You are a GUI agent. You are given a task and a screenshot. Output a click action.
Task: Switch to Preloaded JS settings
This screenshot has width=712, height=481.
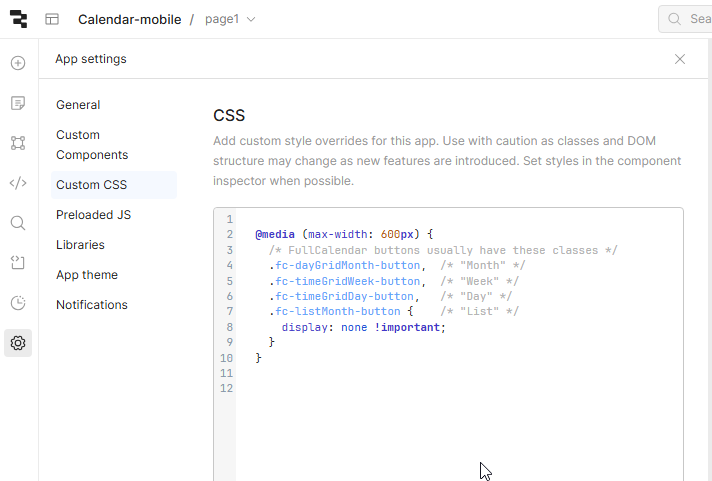coord(94,215)
